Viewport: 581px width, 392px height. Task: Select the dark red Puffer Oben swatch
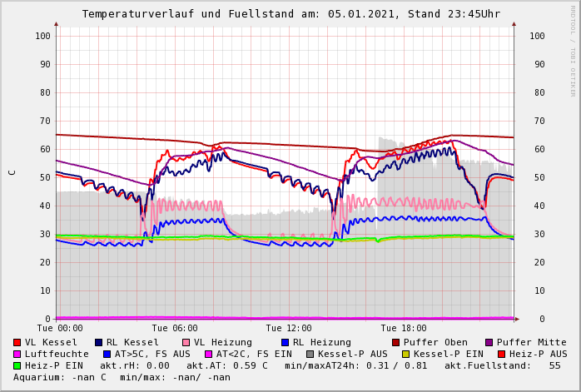click(396, 342)
